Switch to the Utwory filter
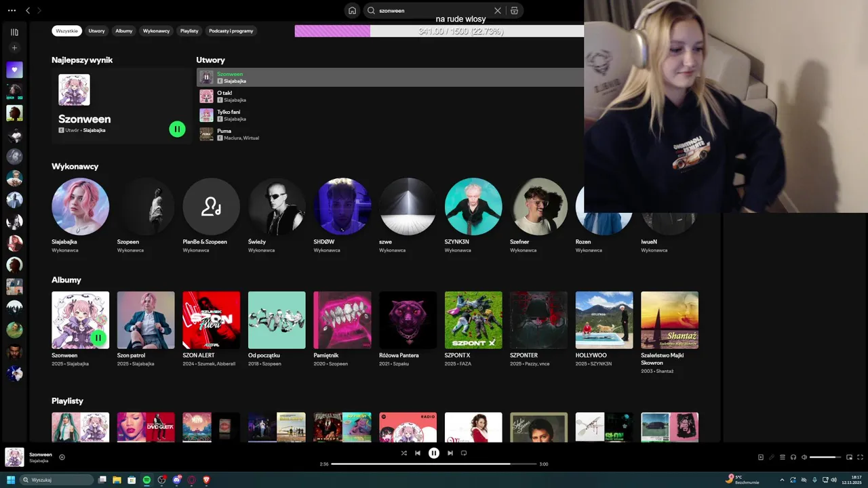The image size is (868, 488). point(97,31)
